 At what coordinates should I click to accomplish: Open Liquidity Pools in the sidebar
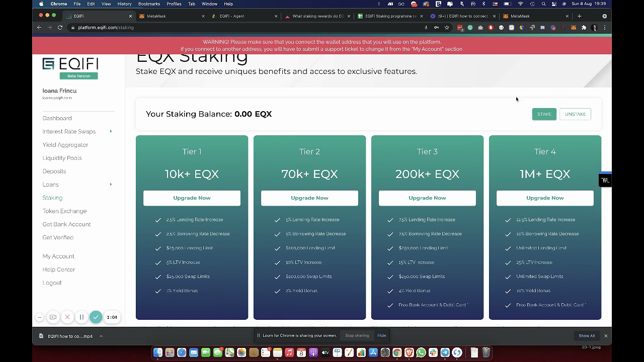[x=62, y=158]
